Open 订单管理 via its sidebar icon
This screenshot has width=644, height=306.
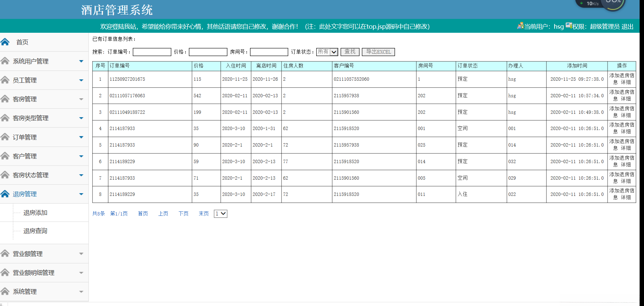pyautogui.click(x=5, y=137)
